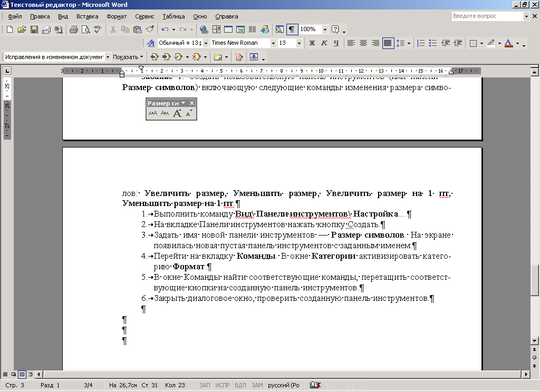Open the 100% zoom dropdown

pos(325,30)
